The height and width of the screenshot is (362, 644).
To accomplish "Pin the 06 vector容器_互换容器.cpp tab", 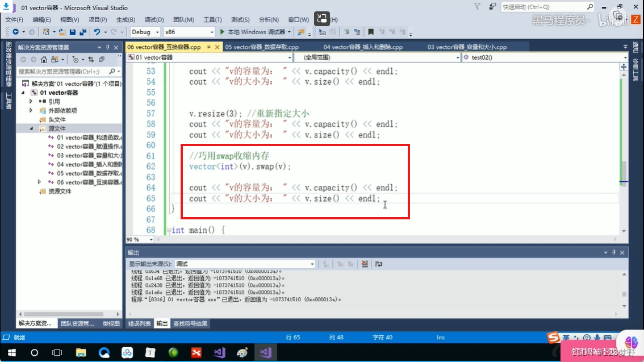I will click(208, 47).
